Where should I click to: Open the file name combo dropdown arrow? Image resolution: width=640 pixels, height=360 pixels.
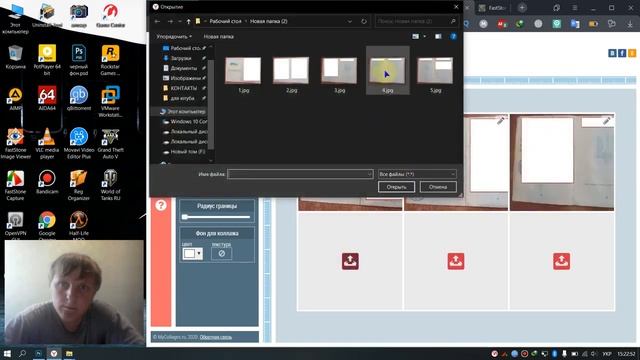369,174
